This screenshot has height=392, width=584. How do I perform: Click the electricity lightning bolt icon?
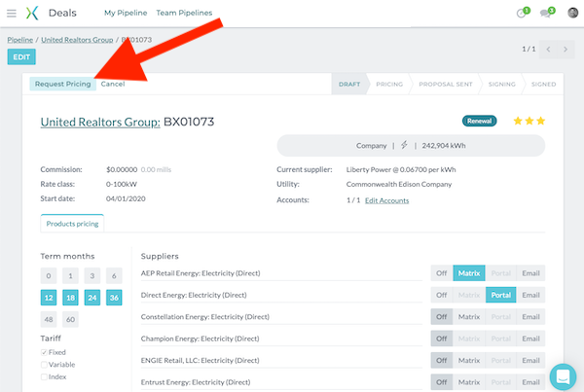click(404, 145)
